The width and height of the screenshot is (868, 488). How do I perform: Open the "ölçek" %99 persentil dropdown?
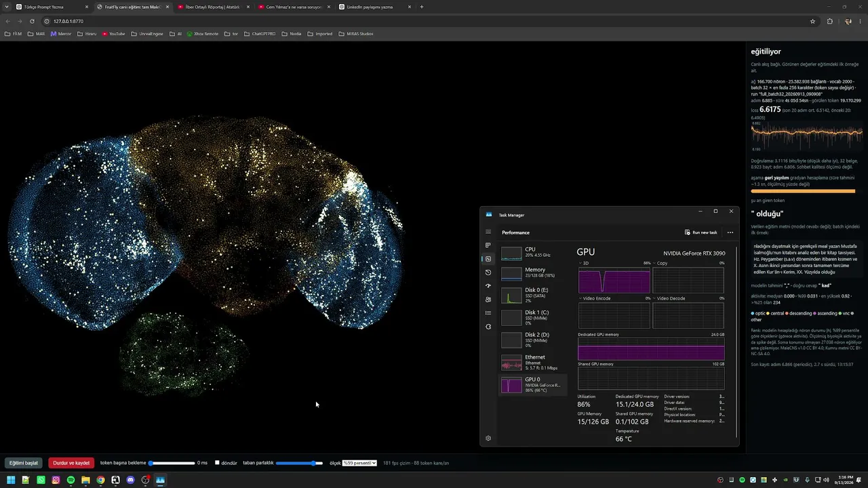359,463
